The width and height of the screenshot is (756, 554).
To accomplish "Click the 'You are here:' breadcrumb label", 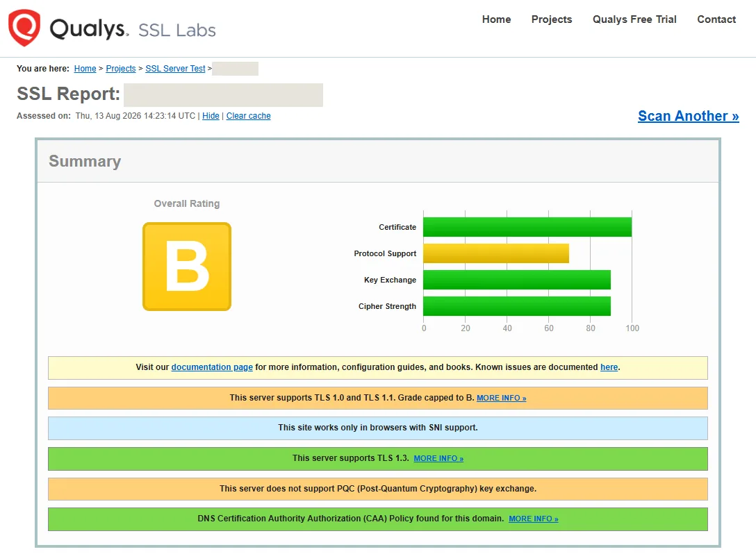I will pos(43,69).
